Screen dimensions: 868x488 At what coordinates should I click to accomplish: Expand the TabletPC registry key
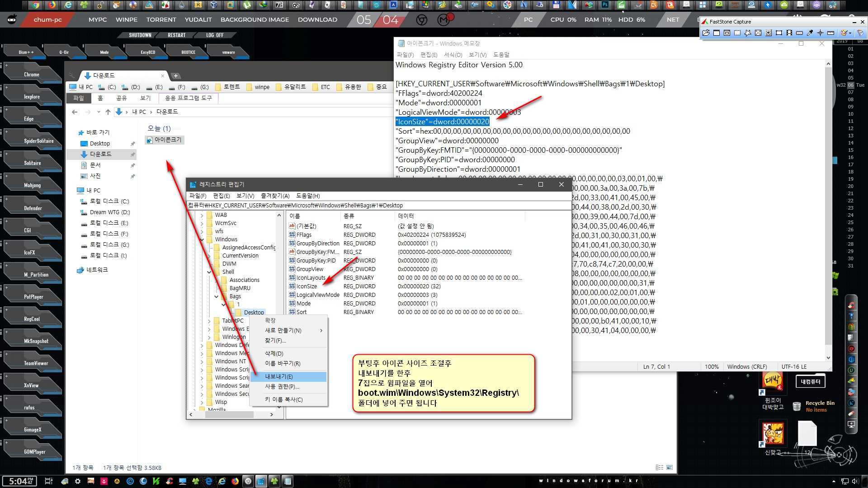point(209,321)
